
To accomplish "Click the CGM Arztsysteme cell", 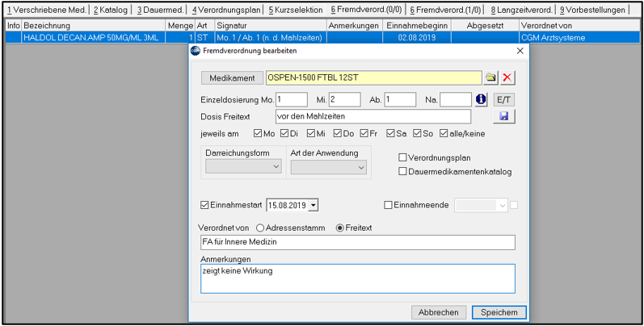I will point(579,38).
